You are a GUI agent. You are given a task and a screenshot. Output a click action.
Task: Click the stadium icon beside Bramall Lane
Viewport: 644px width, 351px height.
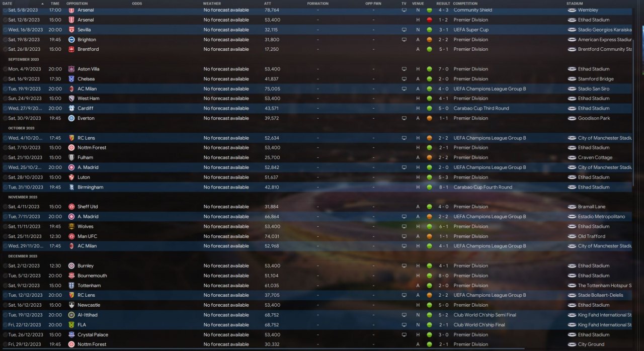coord(572,207)
